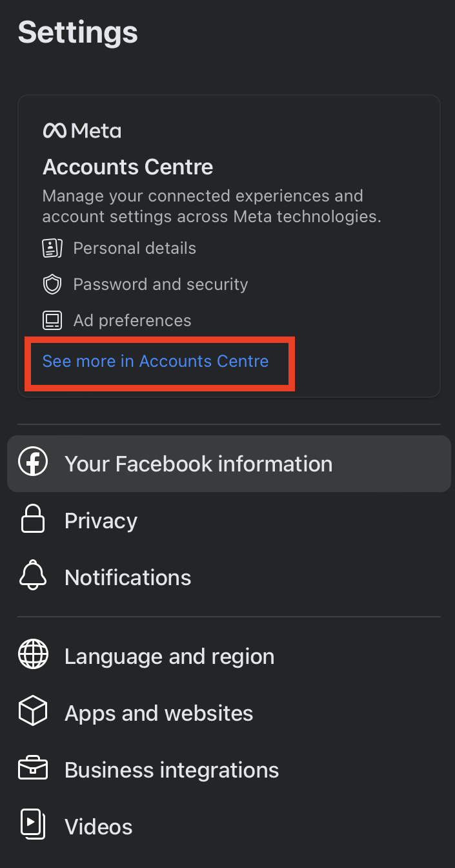The width and height of the screenshot is (455, 868).
Task: Click the Meta infinity logo
Action: click(56, 131)
